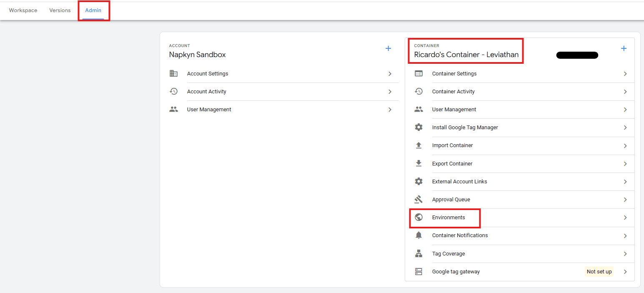
Task: Click the chevron next to Account Activity
Action: 390,91
